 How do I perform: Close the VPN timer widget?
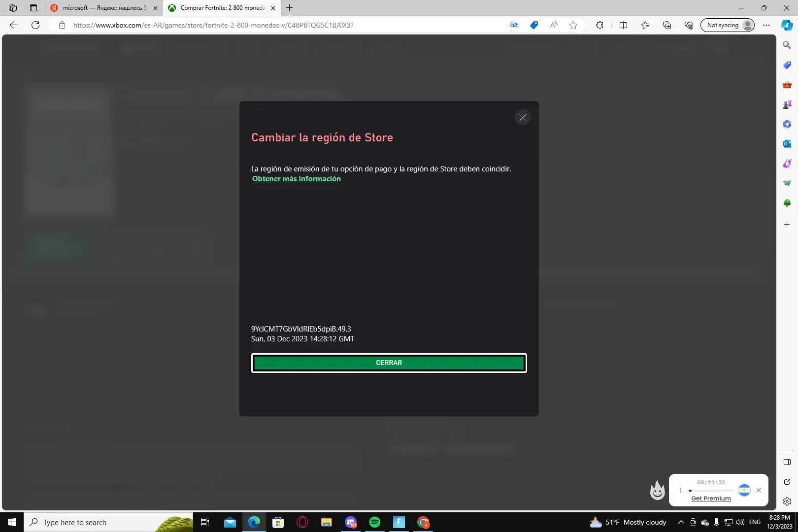(x=759, y=490)
